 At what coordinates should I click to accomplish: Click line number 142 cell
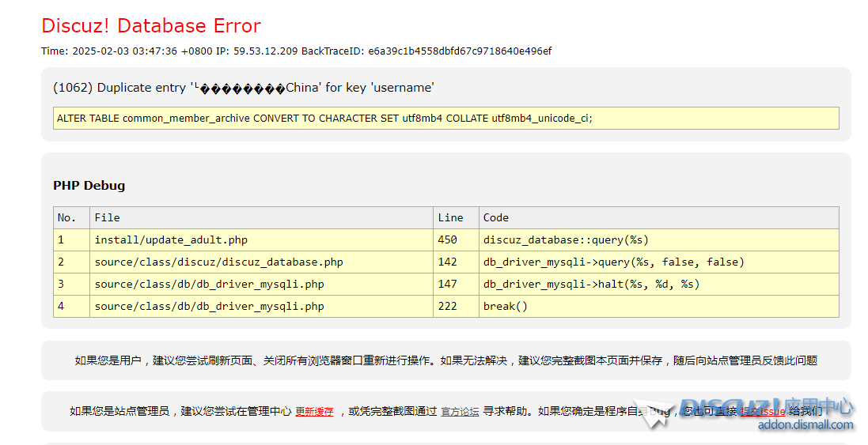point(456,262)
